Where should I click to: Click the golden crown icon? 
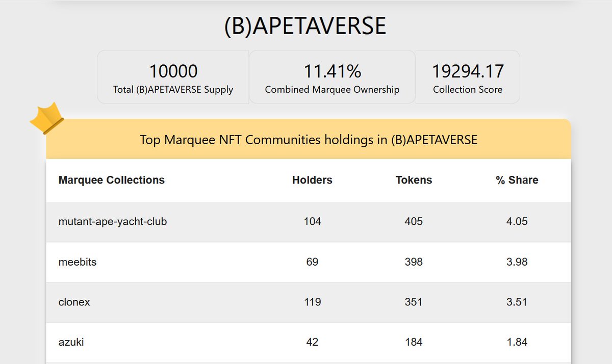(x=47, y=118)
